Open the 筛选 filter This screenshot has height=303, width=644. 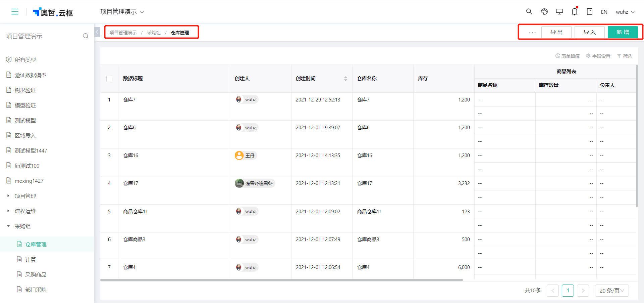[x=625, y=56]
